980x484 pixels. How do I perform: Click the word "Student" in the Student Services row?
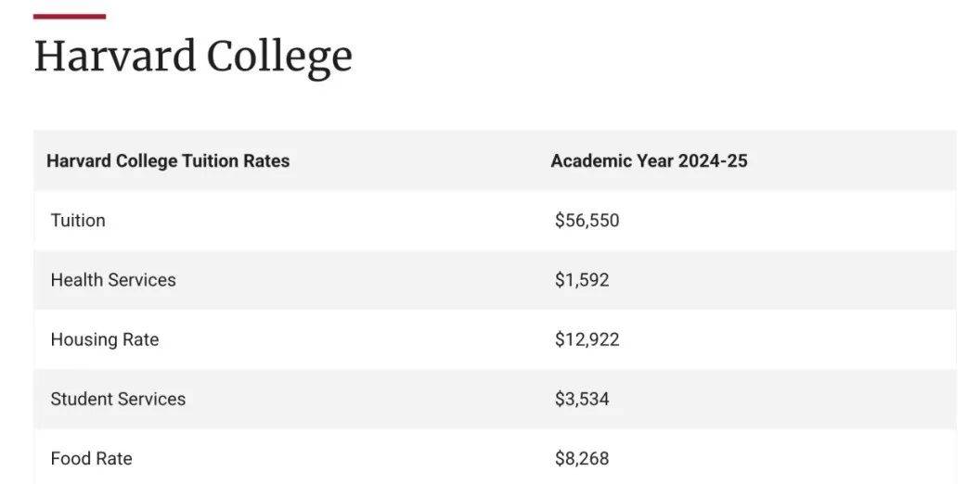[82, 399]
